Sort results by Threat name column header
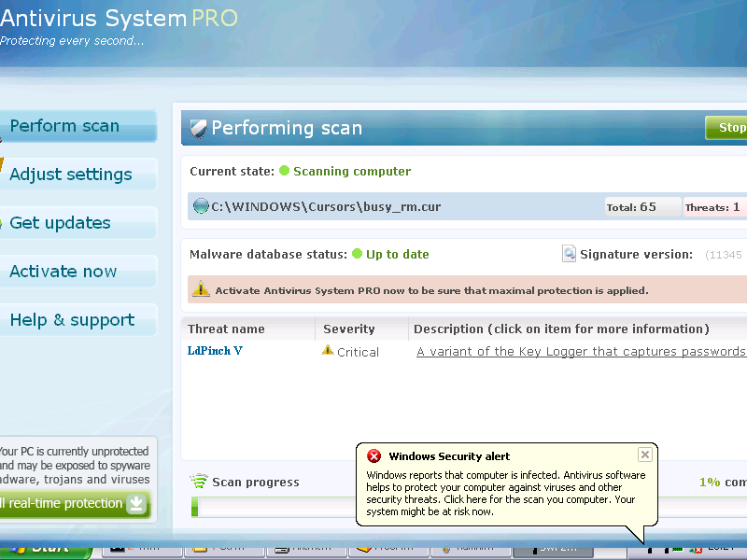747x560 pixels. pos(226,329)
